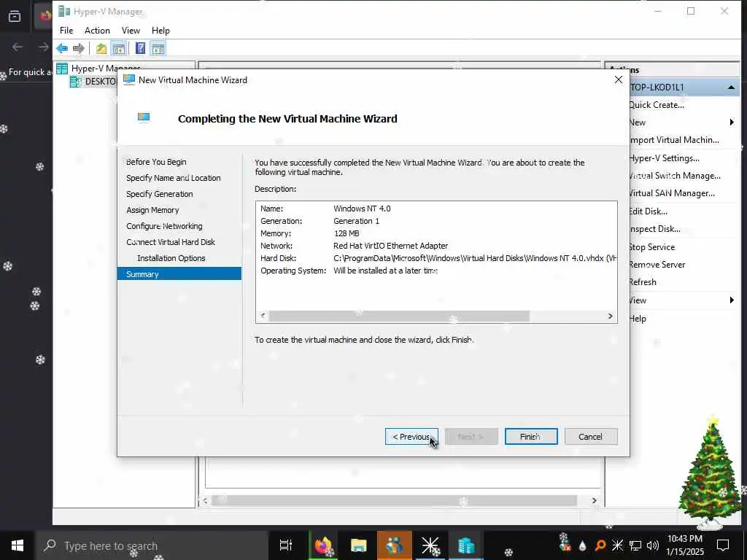Select the Summary wizard step
This screenshot has height=560, width=747.
(179, 274)
